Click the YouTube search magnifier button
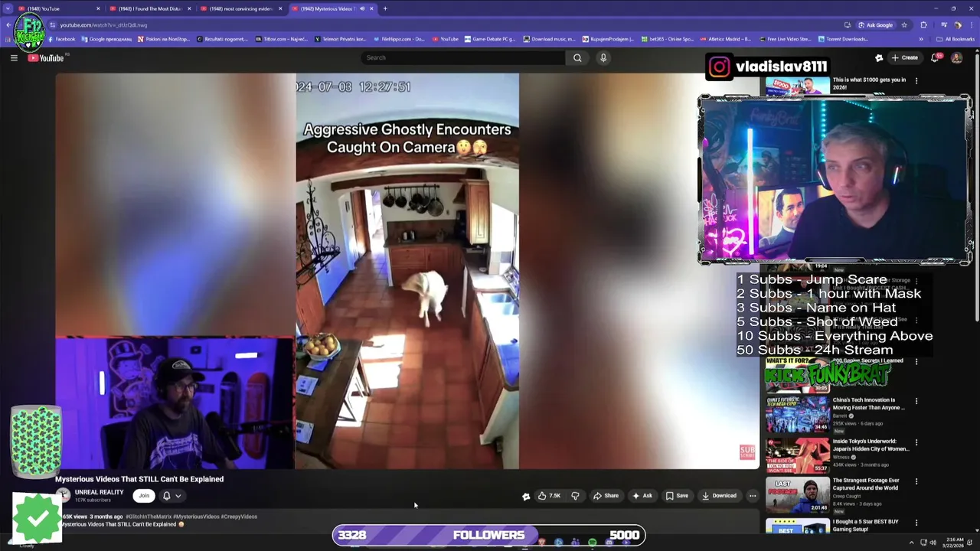This screenshot has height=551, width=980. click(577, 57)
